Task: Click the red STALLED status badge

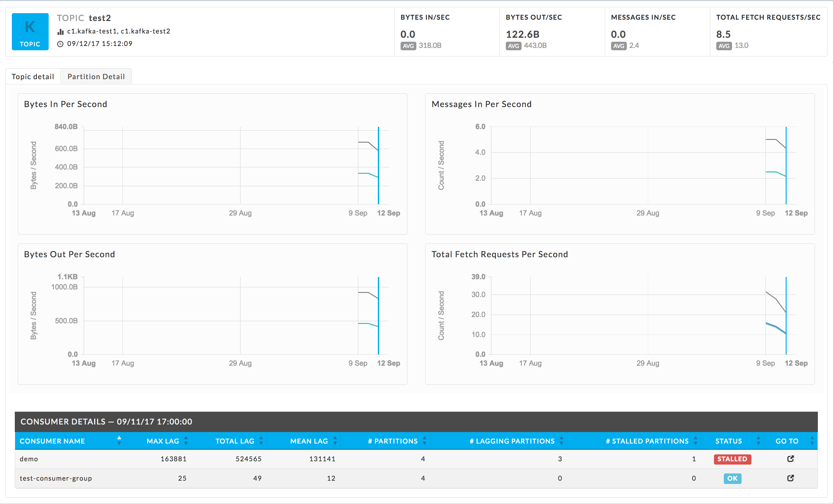Action: (732, 459)
